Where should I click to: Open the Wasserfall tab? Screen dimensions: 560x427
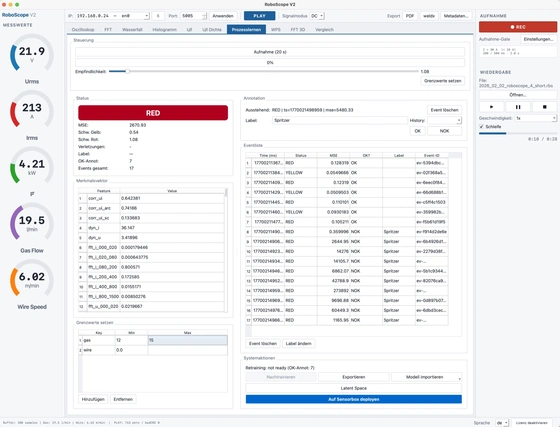pyautogui.click(x=132, y=30)
